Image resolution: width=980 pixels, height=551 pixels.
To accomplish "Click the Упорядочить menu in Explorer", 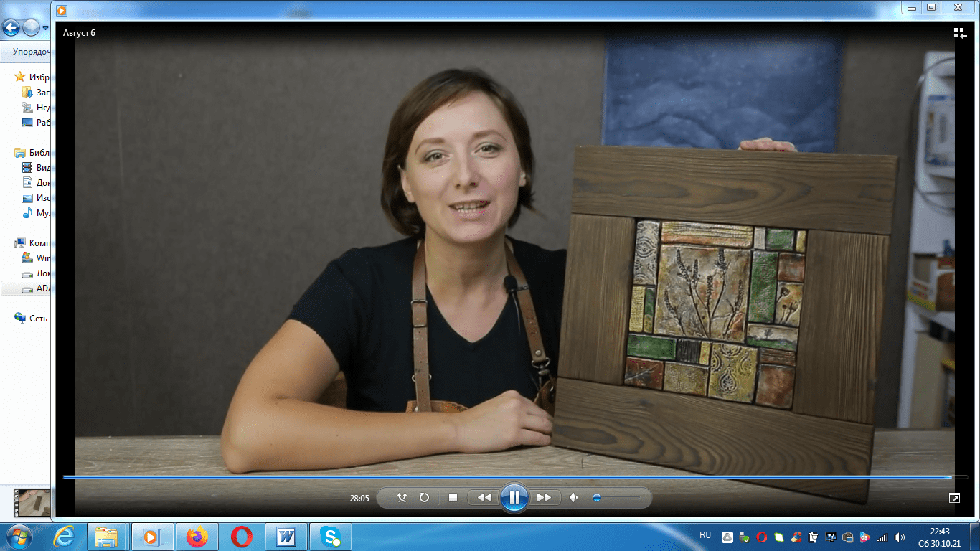I will click(30, 52).
